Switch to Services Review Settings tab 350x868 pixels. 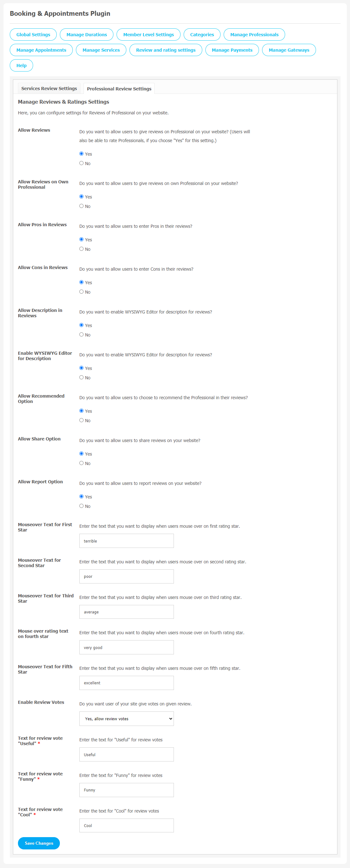coord(49,88)
